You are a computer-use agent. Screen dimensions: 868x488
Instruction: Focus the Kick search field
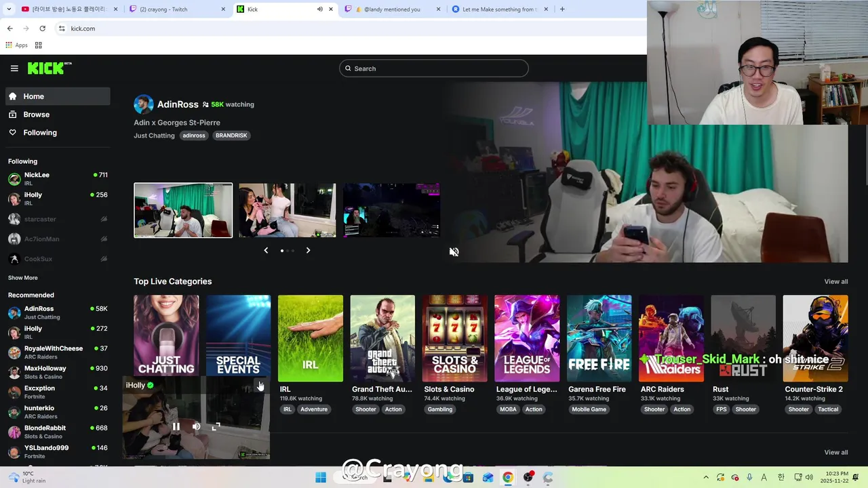[434, 68]
